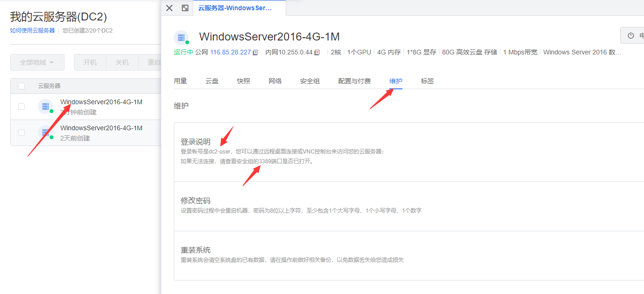This screenshot has height=294, width=644.
Task: Open the server row created 2天前
Action: pyautogui.click(x=85, y=133)
